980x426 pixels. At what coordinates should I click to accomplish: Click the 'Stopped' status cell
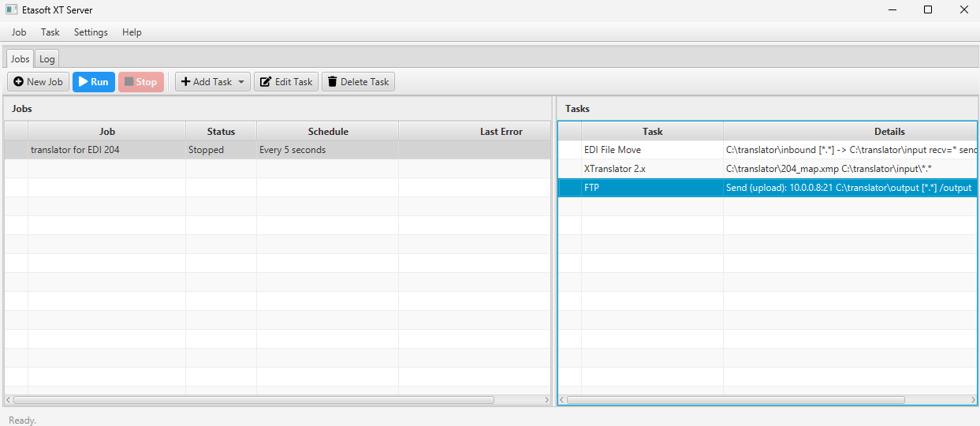coord(221,150)
